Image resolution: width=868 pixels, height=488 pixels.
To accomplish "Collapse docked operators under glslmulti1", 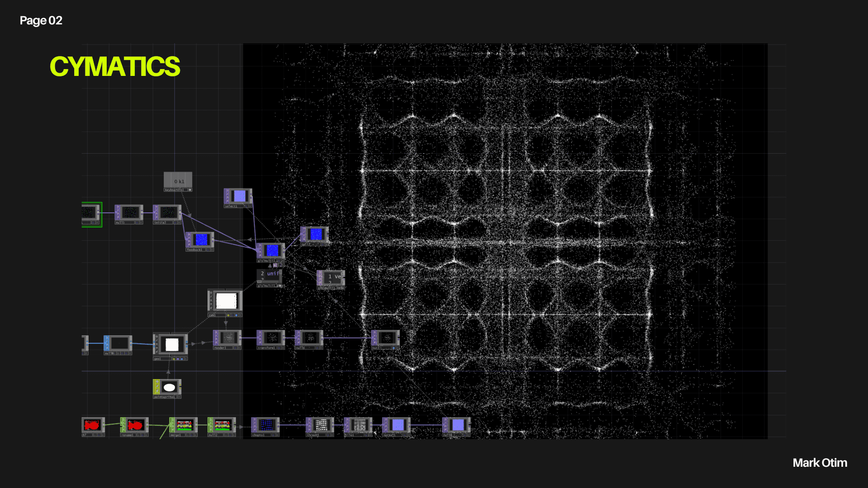I will pyautogui.click(x=275, y=265).
